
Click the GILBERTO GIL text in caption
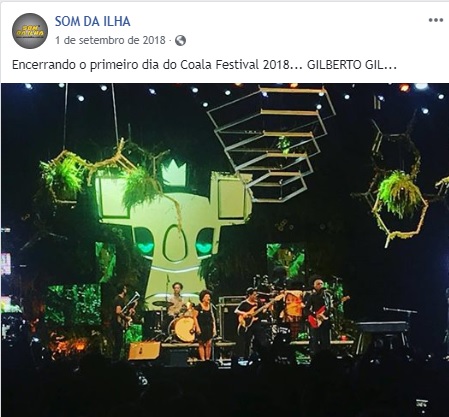tap(352, 65)
